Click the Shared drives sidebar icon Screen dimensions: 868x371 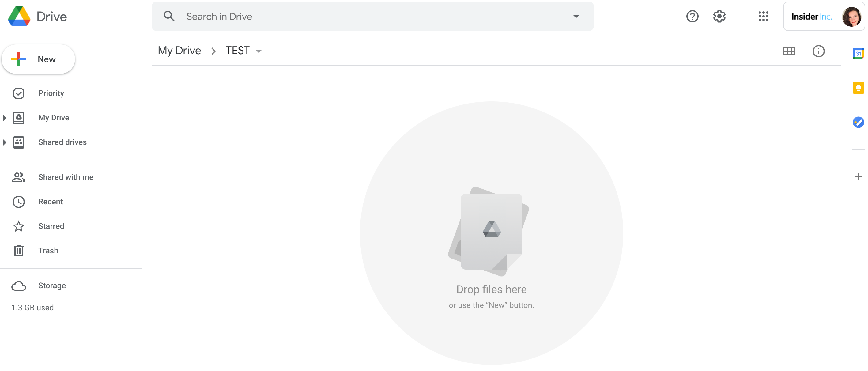coord(19,142)
